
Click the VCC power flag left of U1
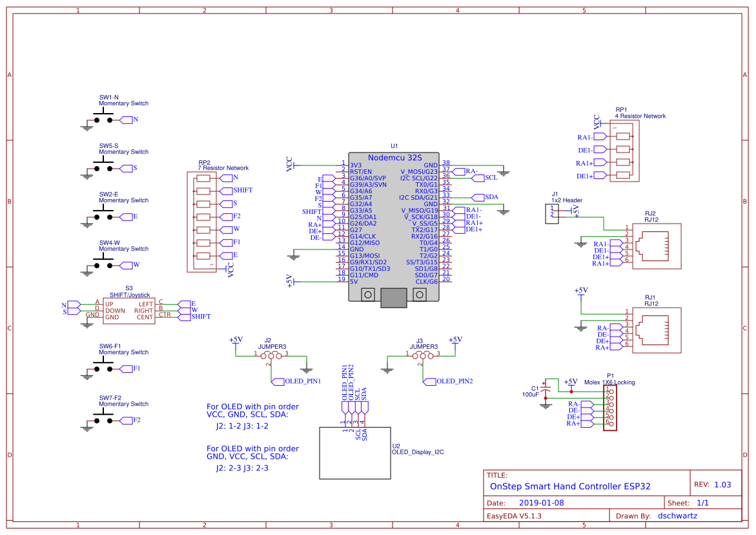tap(291, 165)
